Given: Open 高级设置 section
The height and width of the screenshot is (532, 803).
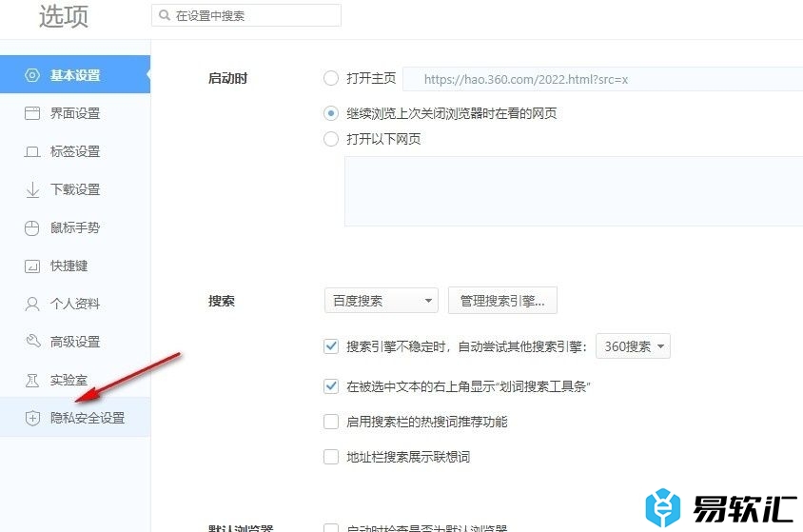Looking at the screenshot, I should pyautogui.click(x=75, y=342).
